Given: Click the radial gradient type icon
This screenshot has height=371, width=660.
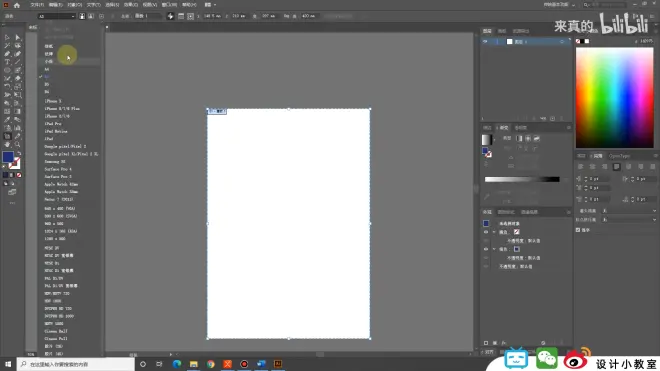Looking at the screenshot, I should tap(528, 138).
